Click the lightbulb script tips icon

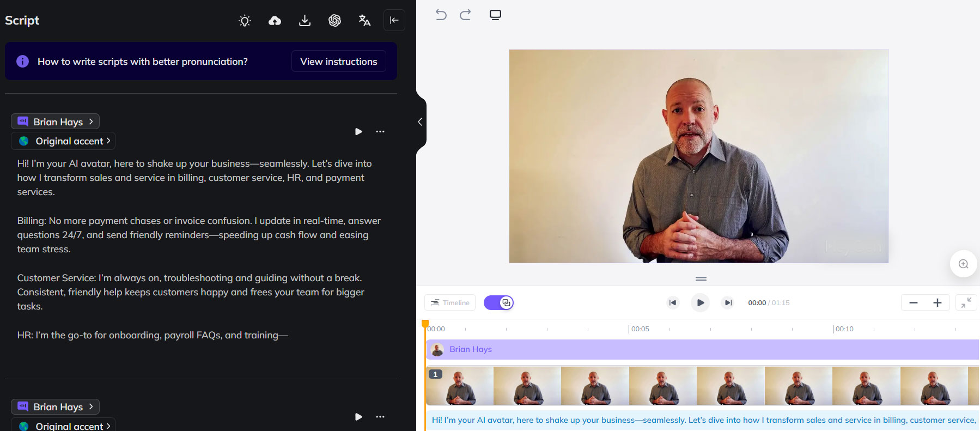click(x=245, y=21)
